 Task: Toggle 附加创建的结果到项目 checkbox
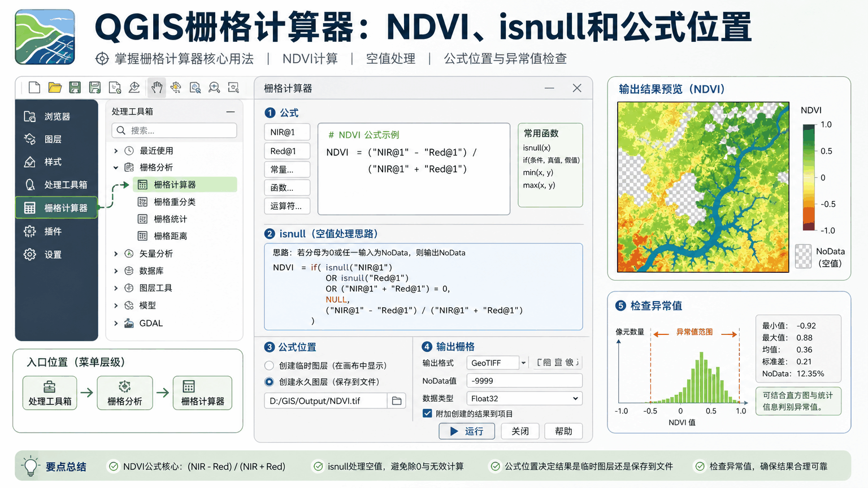427,413
